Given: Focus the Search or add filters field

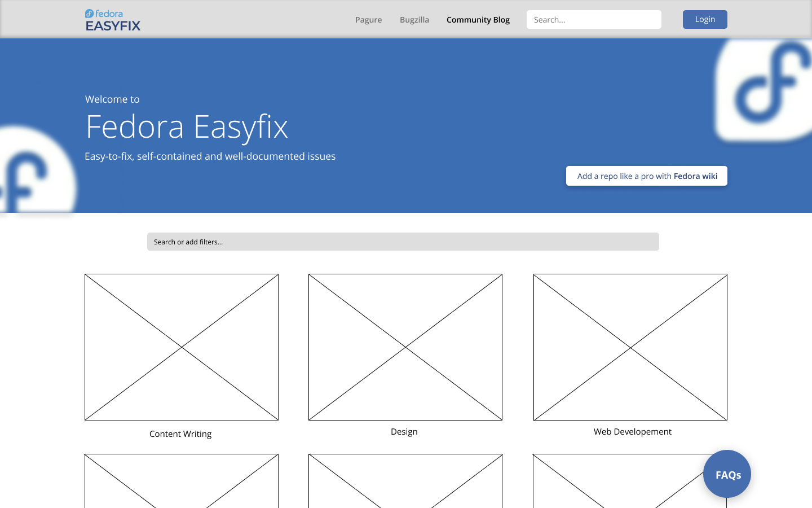Looking at the screenshot, I should (403, 242).
